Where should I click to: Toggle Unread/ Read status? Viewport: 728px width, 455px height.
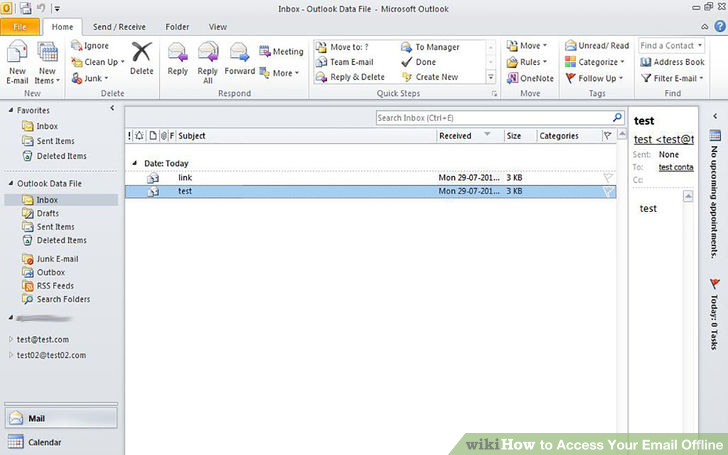pos(597,46)
